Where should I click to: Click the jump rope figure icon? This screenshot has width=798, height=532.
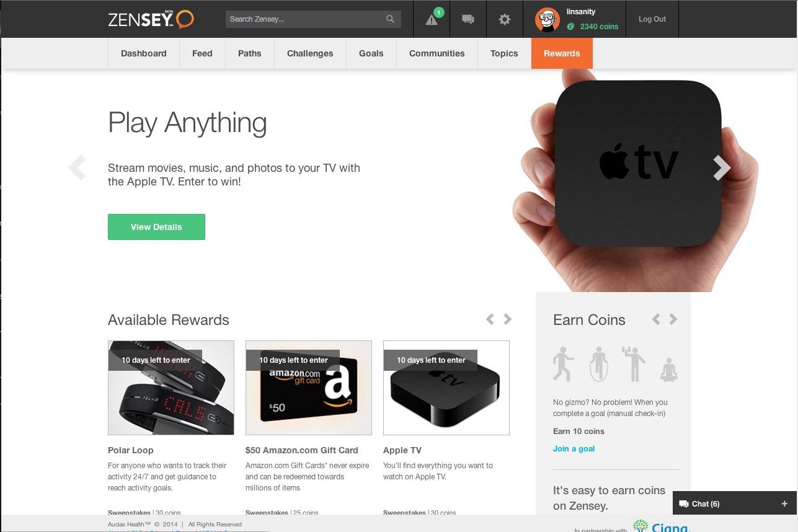(598, 364)
